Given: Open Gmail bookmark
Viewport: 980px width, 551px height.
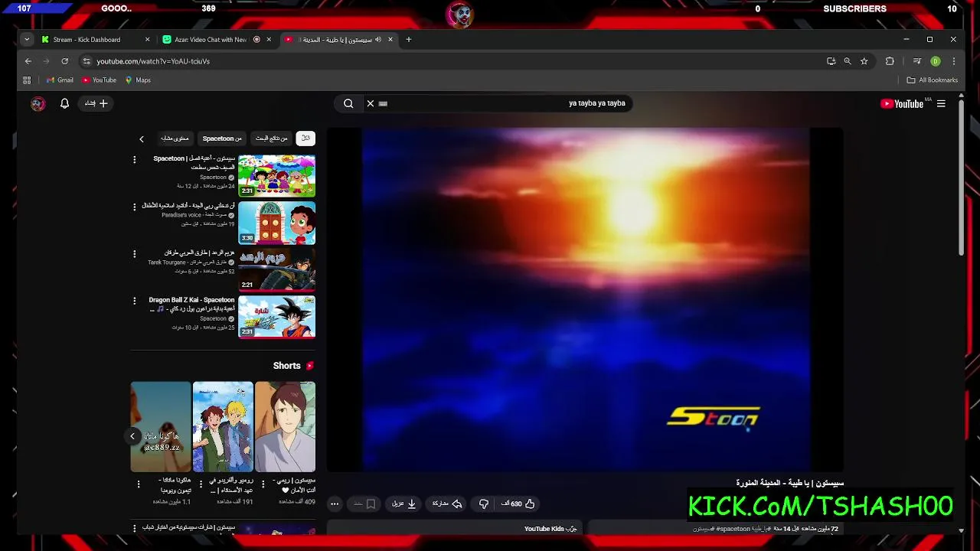Looking at the screenshot, I should click(60, 80).
